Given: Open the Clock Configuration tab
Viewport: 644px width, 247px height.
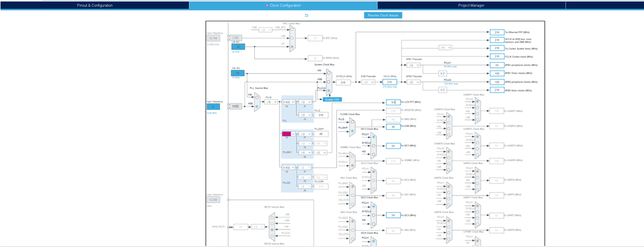Looking at the screenshot, I should (283, 5).
